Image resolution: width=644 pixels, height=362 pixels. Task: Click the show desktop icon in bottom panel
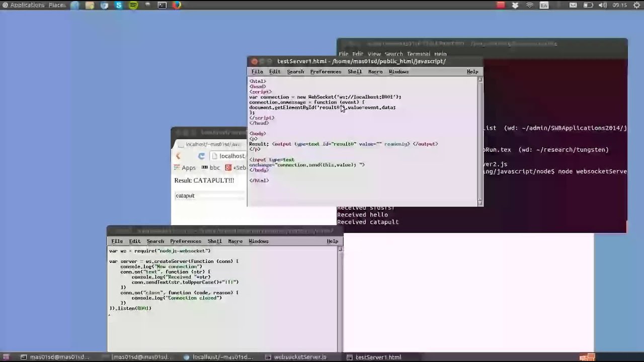click(6, 357)
